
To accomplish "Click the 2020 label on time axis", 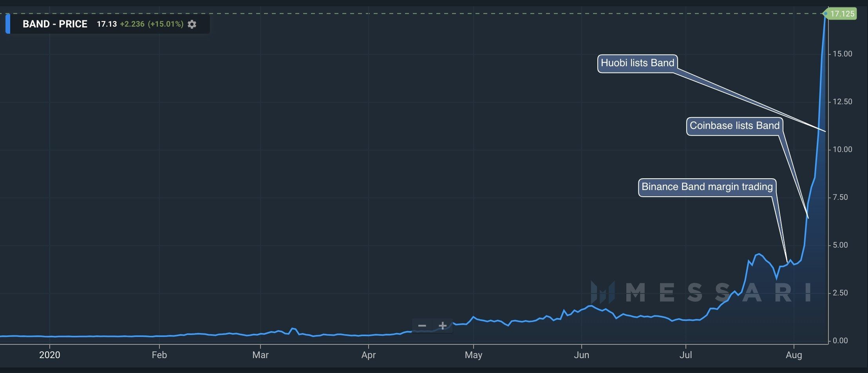I will tap(50, 355).
